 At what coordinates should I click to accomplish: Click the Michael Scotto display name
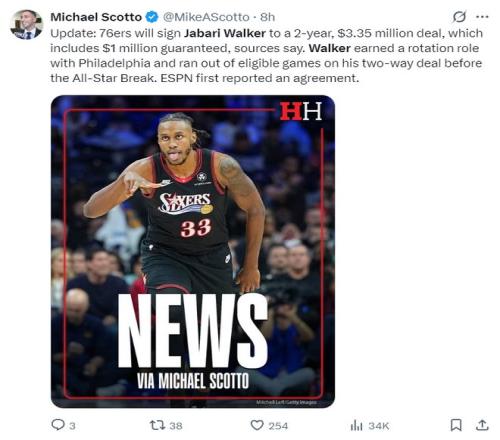click(96, 17)
